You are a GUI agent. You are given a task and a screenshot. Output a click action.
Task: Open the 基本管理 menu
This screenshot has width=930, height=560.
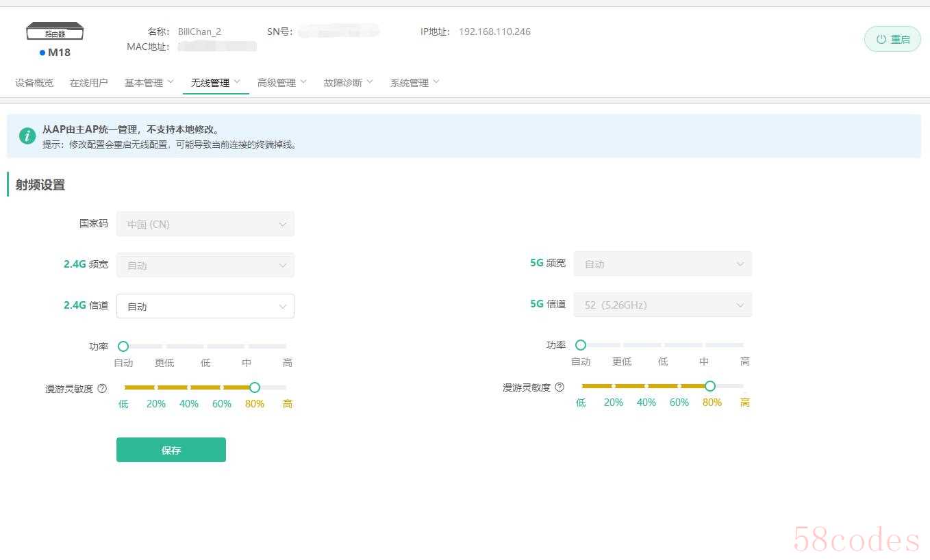click(149, 83)
